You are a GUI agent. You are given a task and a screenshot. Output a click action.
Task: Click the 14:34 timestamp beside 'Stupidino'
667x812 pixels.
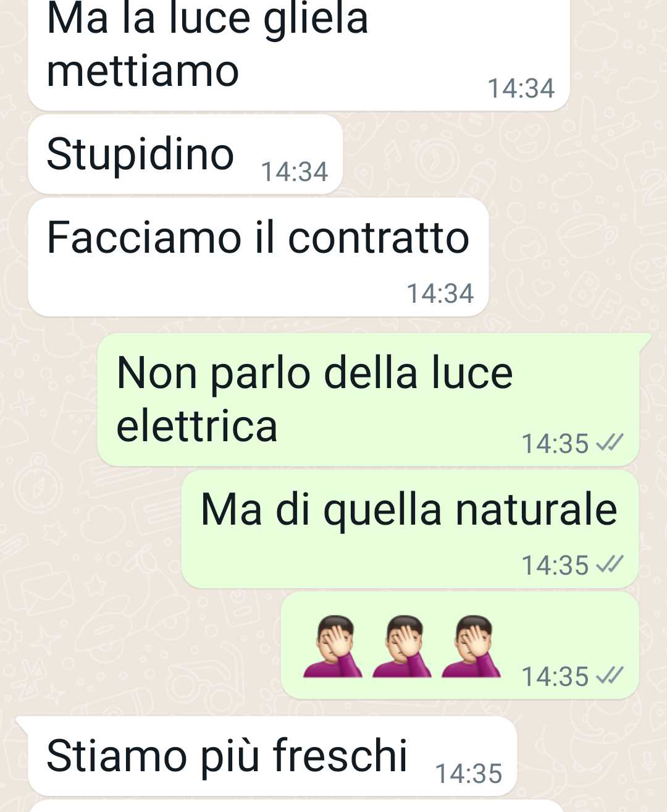[294, 171]
